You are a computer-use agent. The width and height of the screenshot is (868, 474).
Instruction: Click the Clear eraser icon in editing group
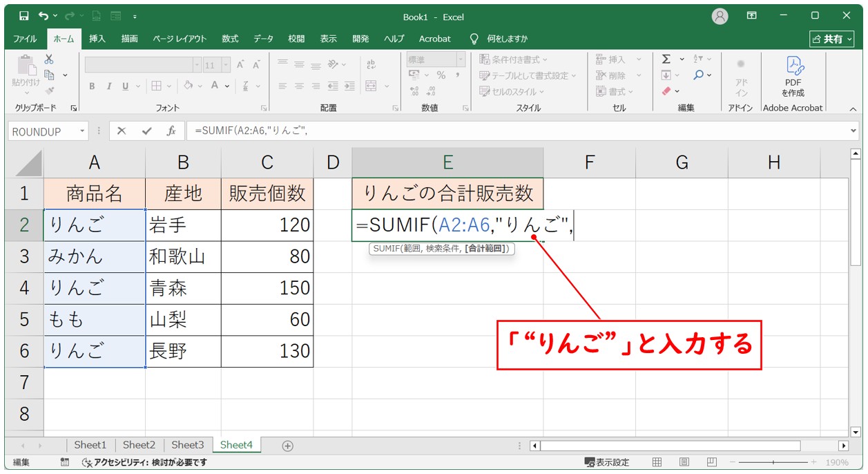coord(666,91)
